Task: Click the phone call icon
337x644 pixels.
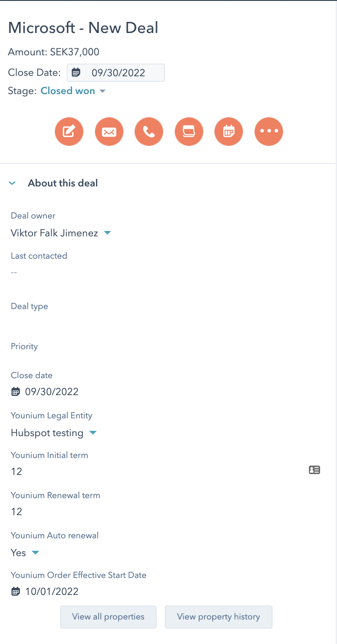Action: pyautogui.click(x=149, y=132)
